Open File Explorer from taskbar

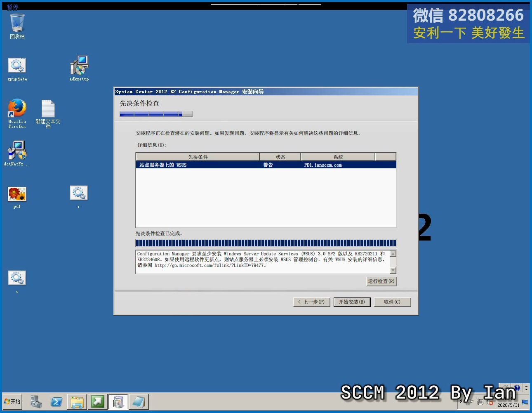tap(77, 401)
